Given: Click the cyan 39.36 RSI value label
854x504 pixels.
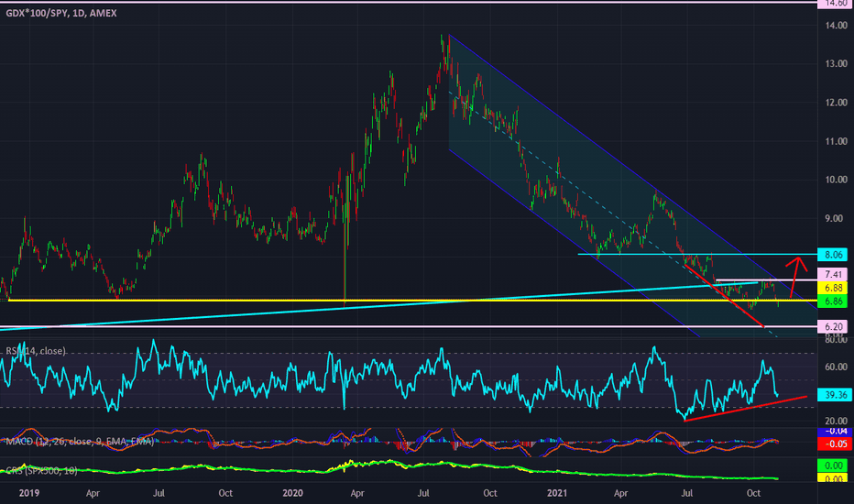Looking at the screenshot, I should 835,395.
